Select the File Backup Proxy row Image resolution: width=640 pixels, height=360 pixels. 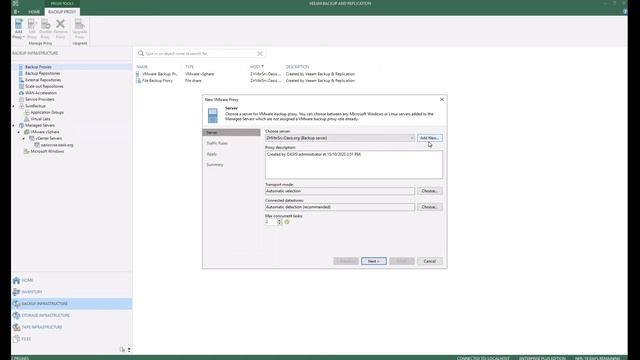[x=246, y=80]
